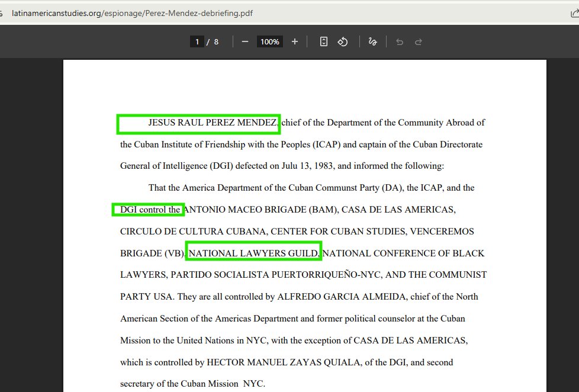Click the text 'HECTOR MANUEL ZAYAS QUIALA'
Image resolution: width=579 pixels, height=392 pixels.
[284, 362]
